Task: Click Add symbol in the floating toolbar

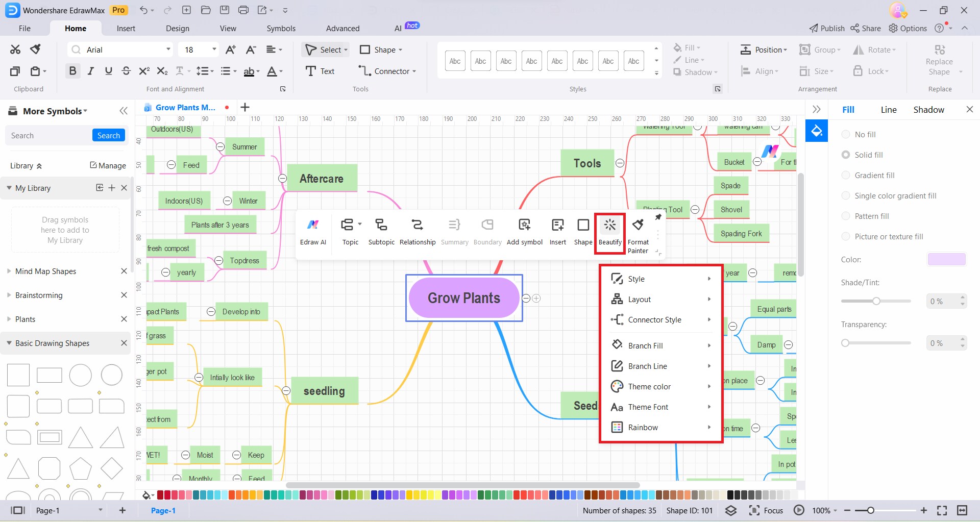Action: [x=525, y=232]
